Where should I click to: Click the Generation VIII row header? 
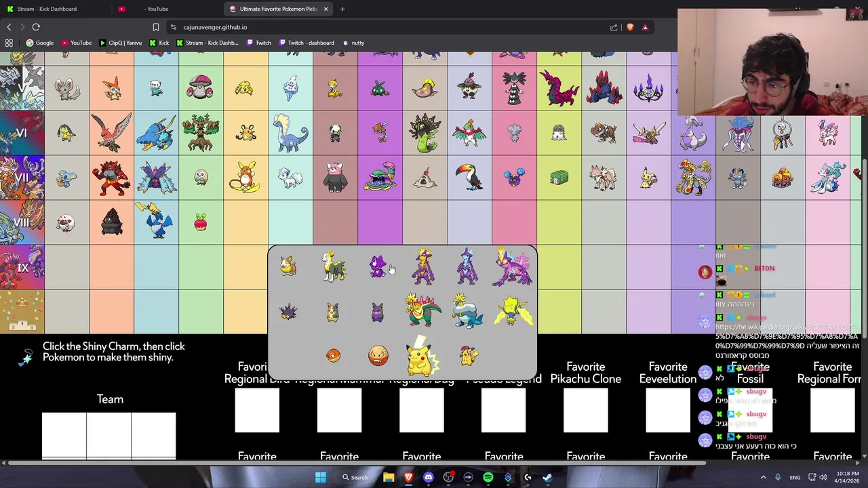pos(22,222)
